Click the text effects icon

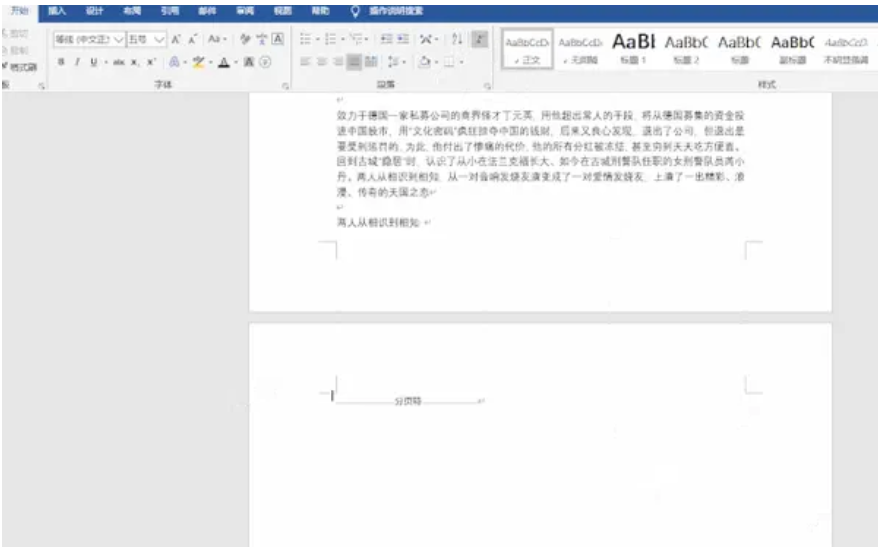click(174, 62)
